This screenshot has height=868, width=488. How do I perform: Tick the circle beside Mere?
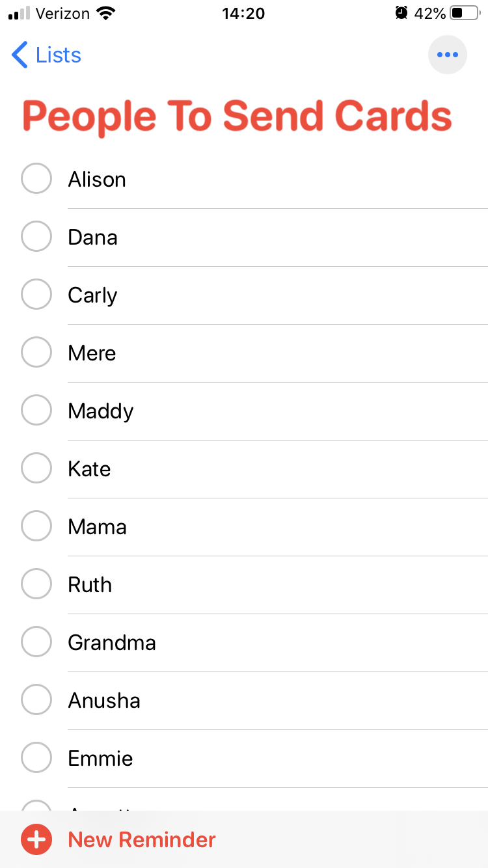[36, 352]
